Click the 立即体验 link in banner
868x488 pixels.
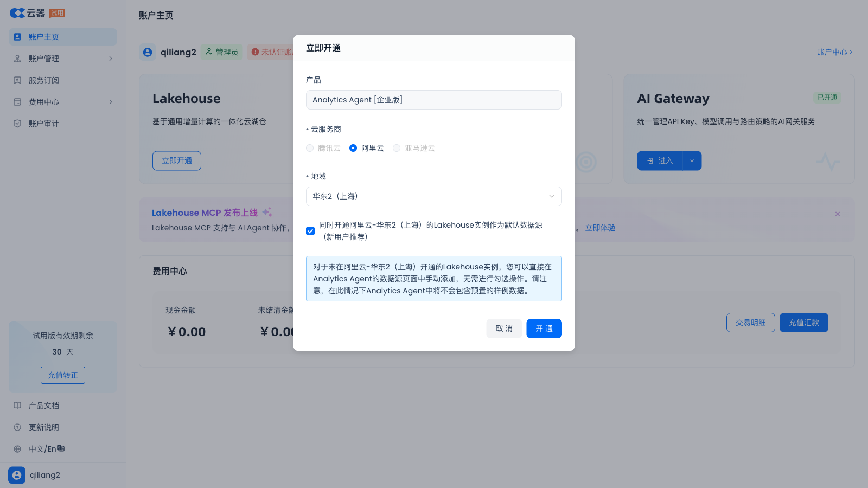tap(600, 228)
